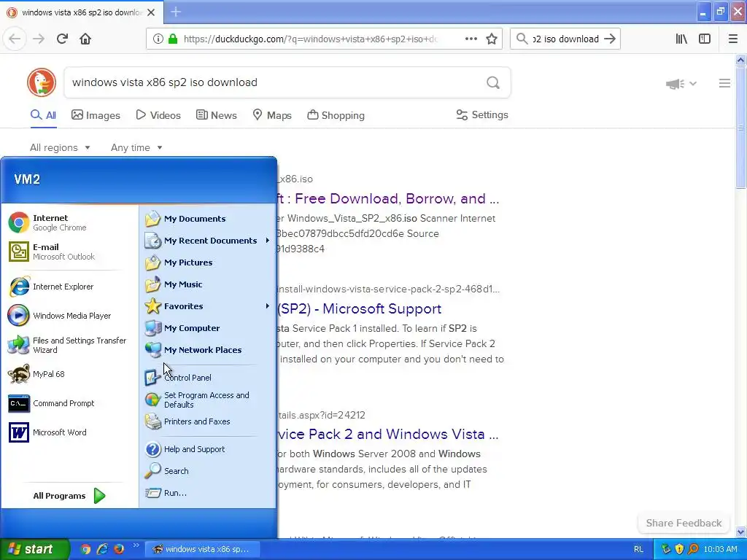Go to browser home page
The image size is (747, 560).
pos(85,39)
